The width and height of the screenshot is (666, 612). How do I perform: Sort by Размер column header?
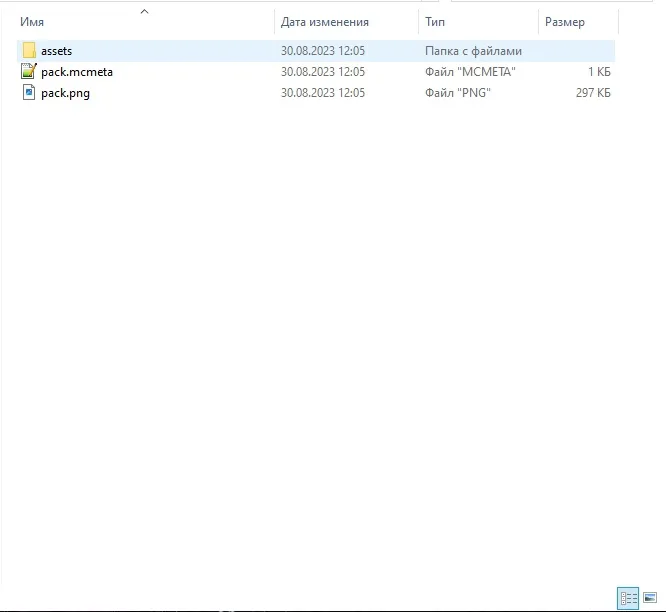click(564, 22)
